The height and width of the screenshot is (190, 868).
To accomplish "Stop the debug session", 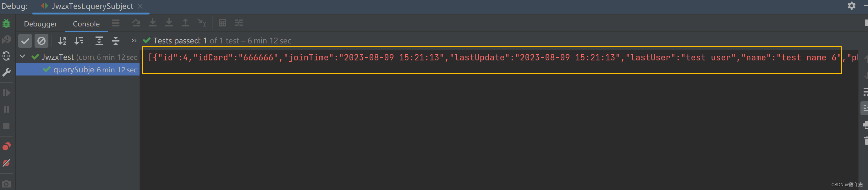I will pyautogui.click(x=7, y=126).
